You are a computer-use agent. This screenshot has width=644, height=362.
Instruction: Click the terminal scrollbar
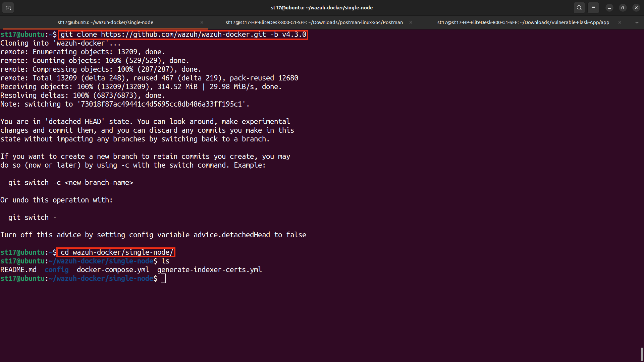tap(642, 354)
